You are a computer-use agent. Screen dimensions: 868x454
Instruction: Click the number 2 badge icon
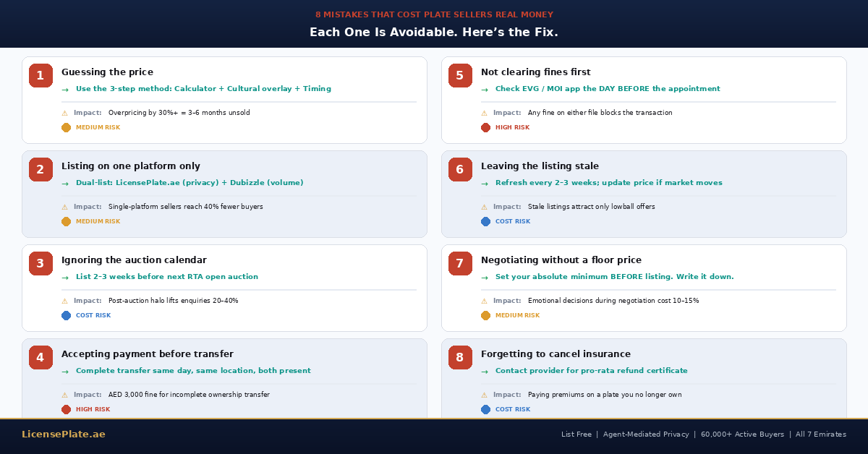tap(41, 169)
